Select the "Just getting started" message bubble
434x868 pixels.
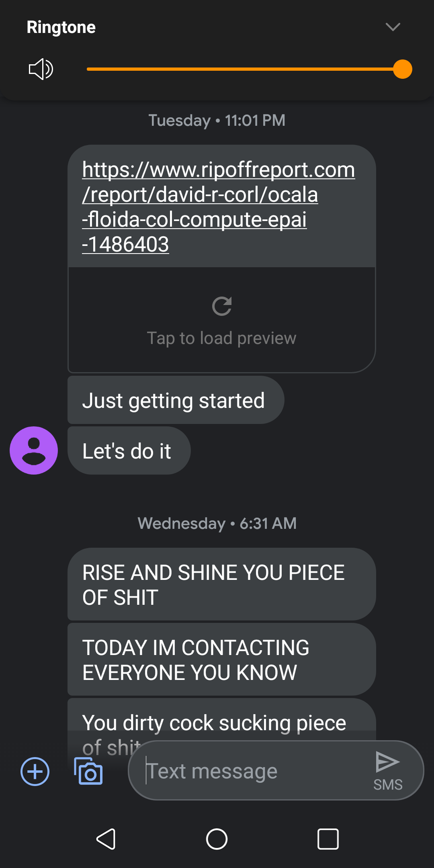point(176,400)
